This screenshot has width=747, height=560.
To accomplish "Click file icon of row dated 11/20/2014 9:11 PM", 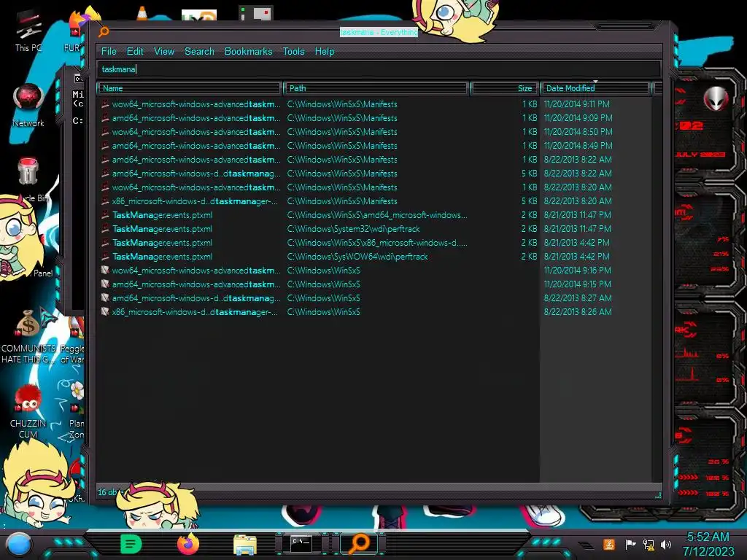I will click(105, 104).
